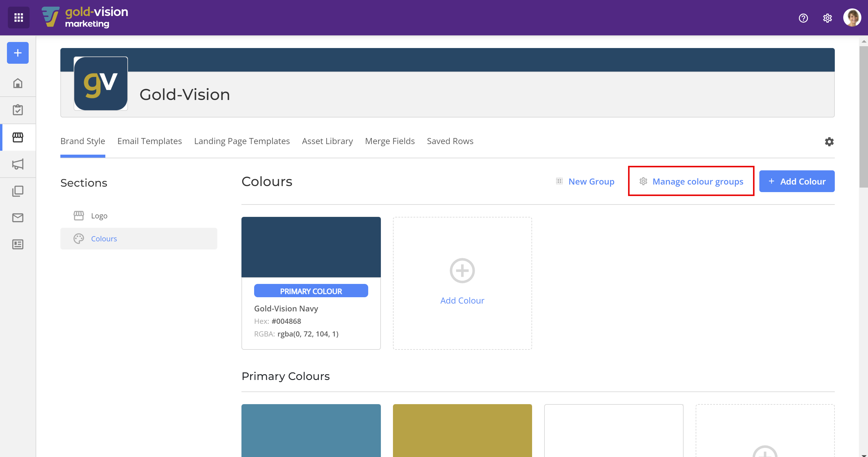Viewport: 868px width, 457px height.
Task: Click the blue plus create button
Action: pyautogui.click(x=18, y=53)
